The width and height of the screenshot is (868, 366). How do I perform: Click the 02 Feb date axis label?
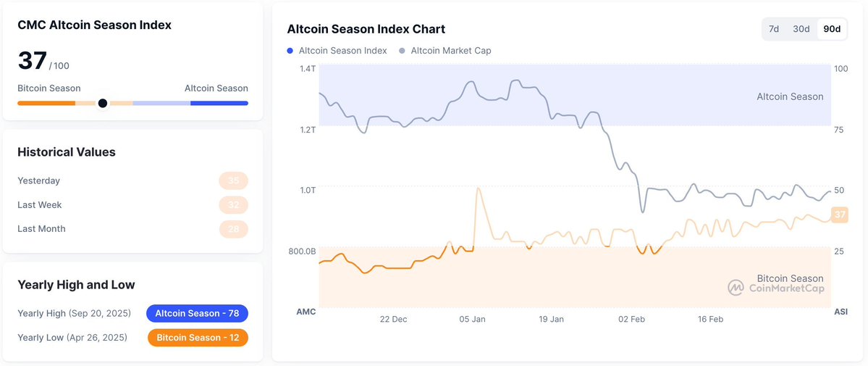pos(631,319)
